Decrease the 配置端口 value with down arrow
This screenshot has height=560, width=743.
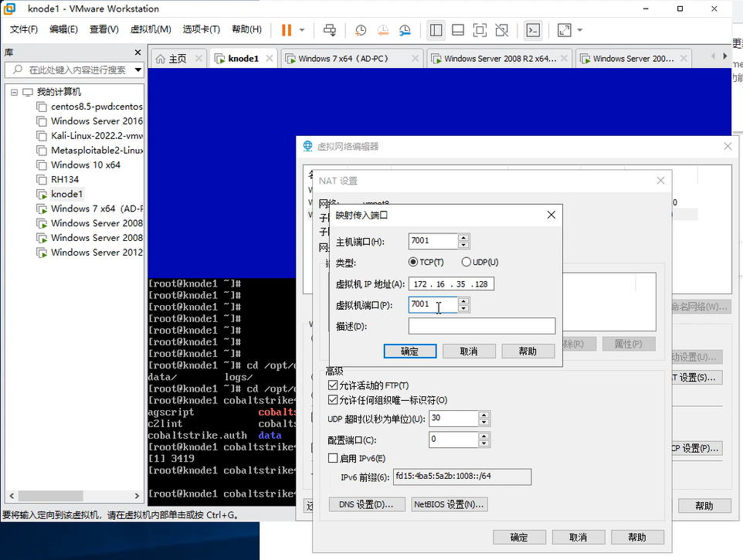[x=483, y=443]
